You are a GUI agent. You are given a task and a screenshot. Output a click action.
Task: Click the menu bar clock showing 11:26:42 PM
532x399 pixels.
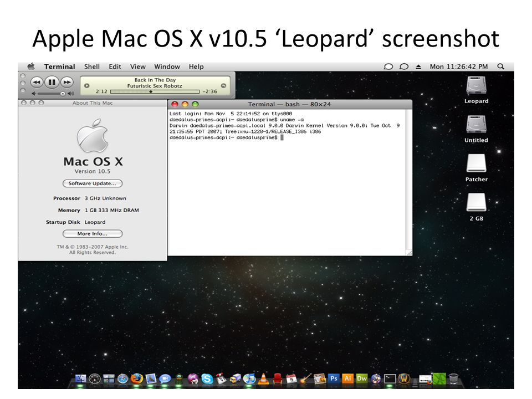[x=458, y=66]
